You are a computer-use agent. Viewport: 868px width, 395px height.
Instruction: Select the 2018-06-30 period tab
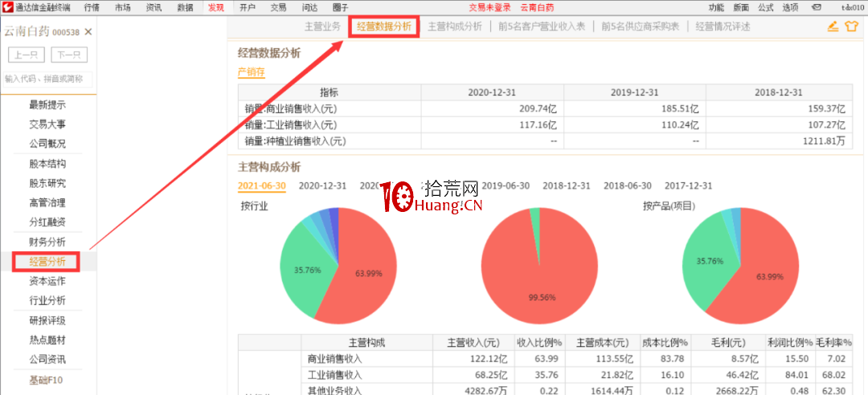coord(628,186)
